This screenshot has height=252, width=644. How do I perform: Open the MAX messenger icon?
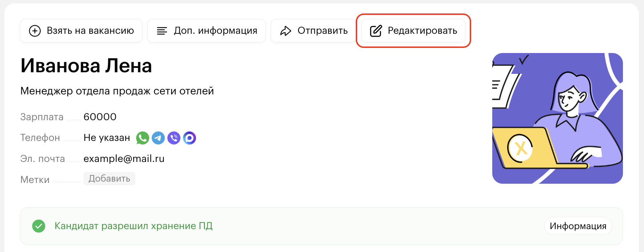189,138
